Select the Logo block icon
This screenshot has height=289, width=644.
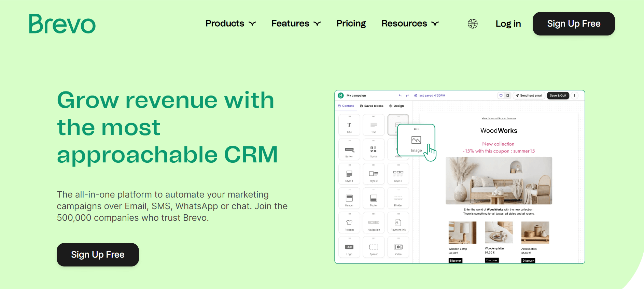pyautogui.click(x=349, y=247)
